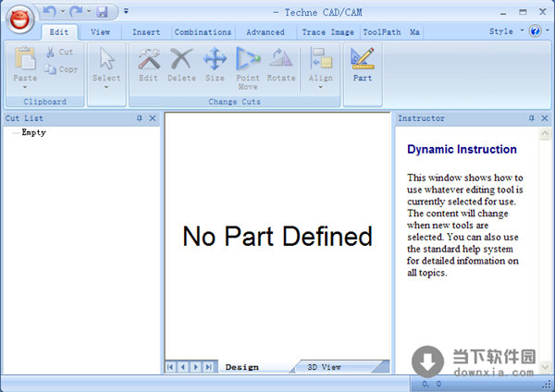Screen dimensions: 555x392
Task: Open the Style dropdown
Action: click(506, 31)
